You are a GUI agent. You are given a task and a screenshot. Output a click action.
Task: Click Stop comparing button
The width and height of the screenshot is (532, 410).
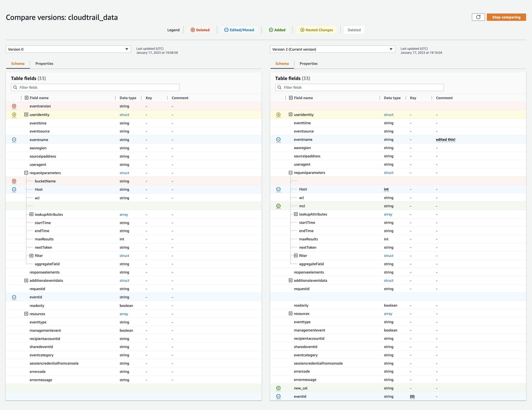[x=507, y=17]
